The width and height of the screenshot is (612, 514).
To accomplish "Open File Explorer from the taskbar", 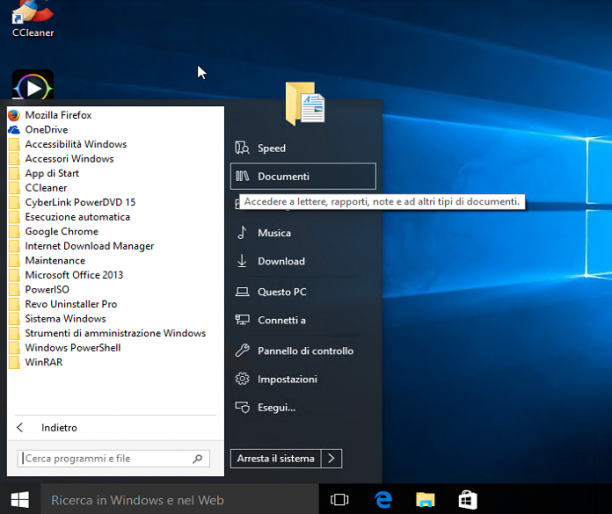I will [x=425, y=500].
